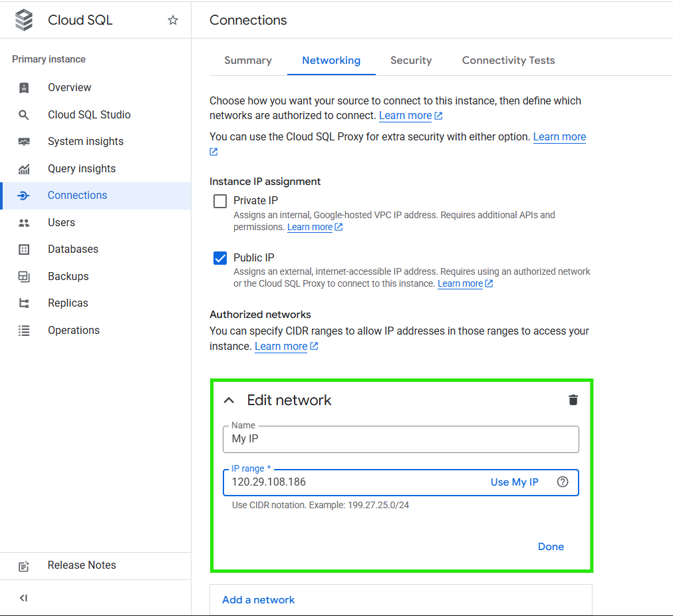Collapse the Edit network panel
This screenshot has width=673, height=616.
[229, 400]
